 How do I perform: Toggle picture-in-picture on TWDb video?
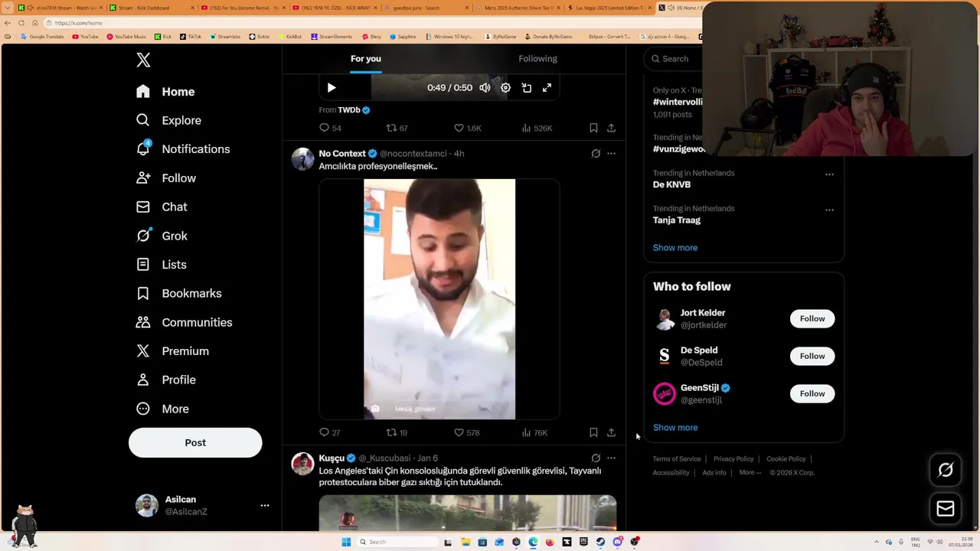[527, 88]
